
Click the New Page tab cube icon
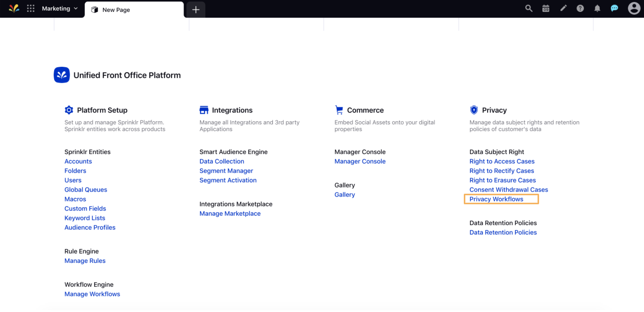click(x=95, y=9)
